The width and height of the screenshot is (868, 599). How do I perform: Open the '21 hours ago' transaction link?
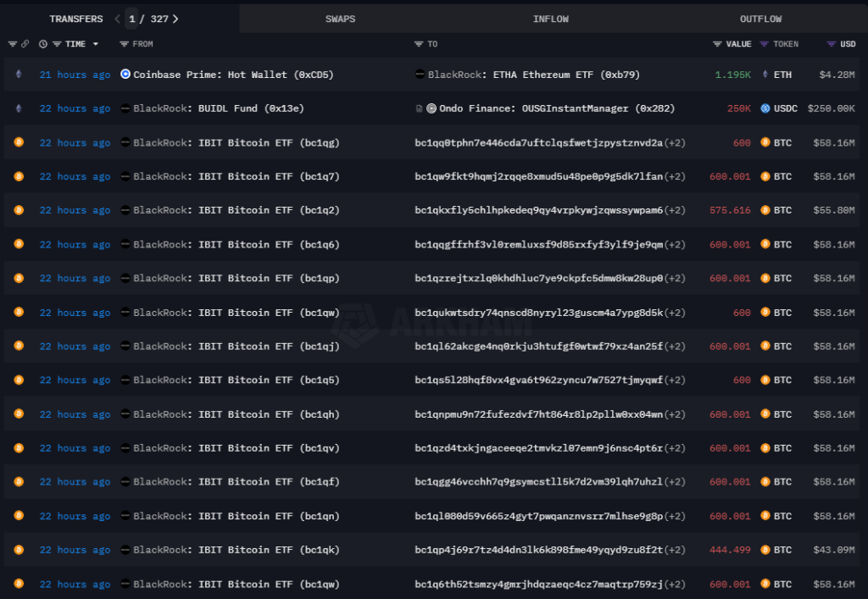point(75,75)
